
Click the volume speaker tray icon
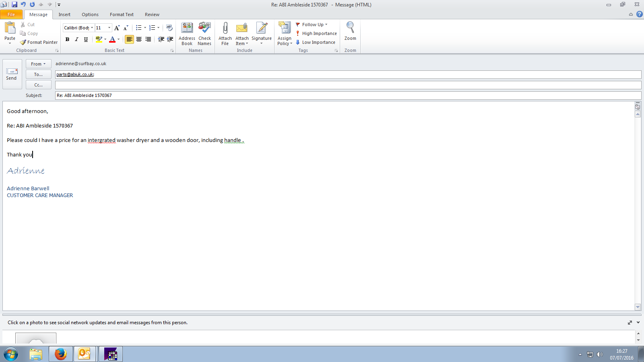[x=600, y=354]
